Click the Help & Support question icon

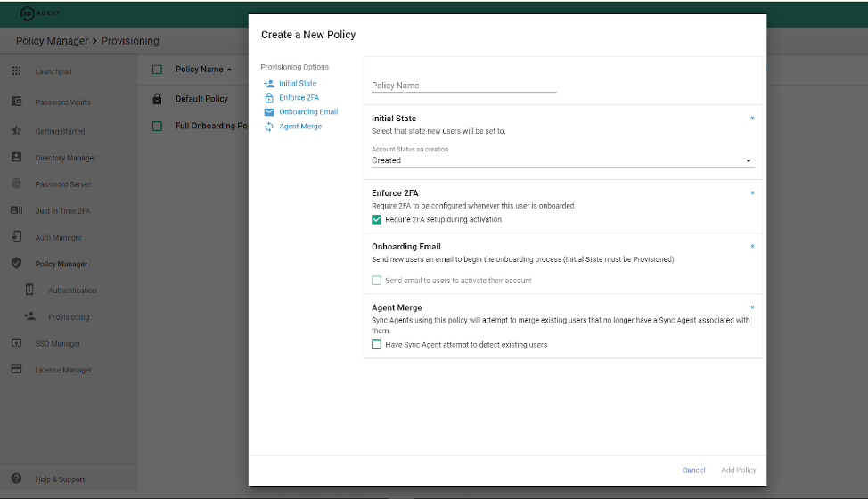[x=17, y=479]
